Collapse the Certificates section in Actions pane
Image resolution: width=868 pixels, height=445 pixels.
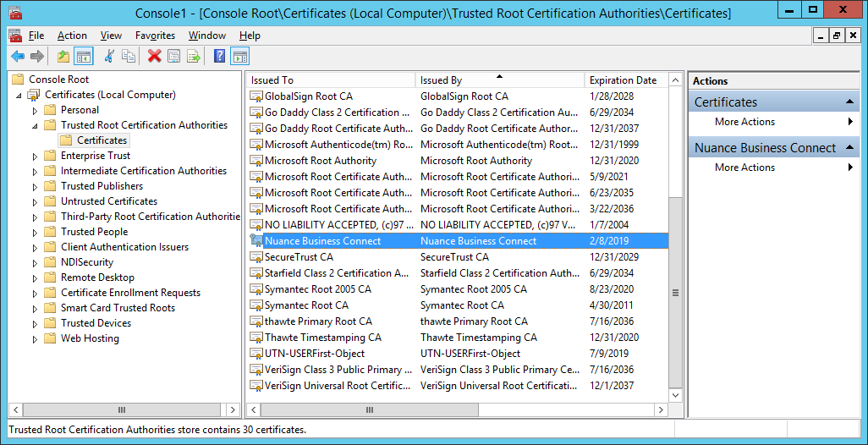pyautogui.click(x=849, y=102)
